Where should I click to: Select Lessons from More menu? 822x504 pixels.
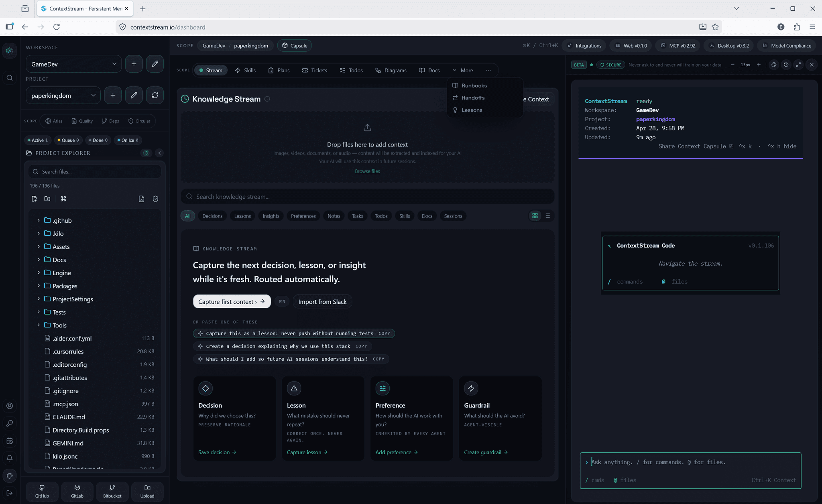[485, 110]
